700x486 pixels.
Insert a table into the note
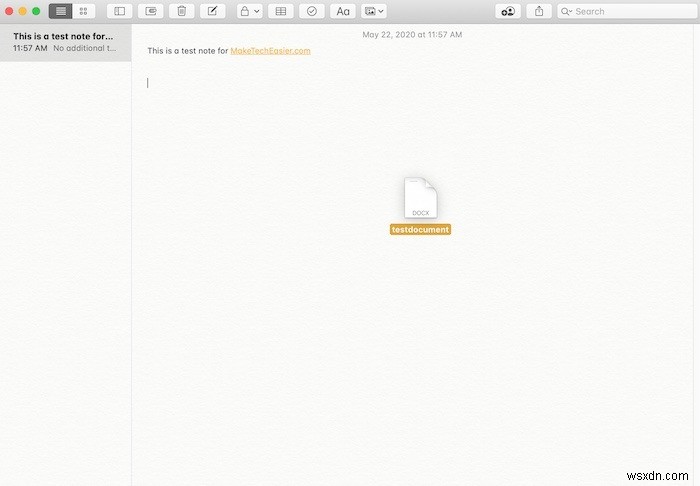tap(281, 11)
